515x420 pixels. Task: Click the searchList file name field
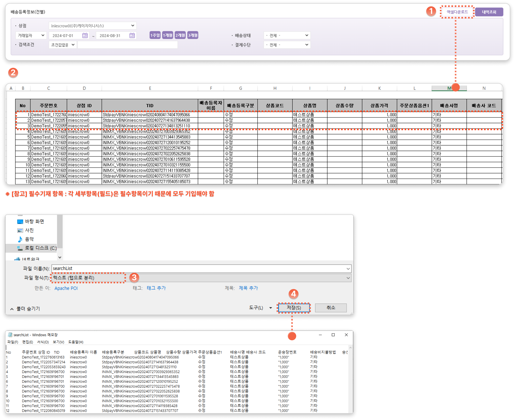201,269
